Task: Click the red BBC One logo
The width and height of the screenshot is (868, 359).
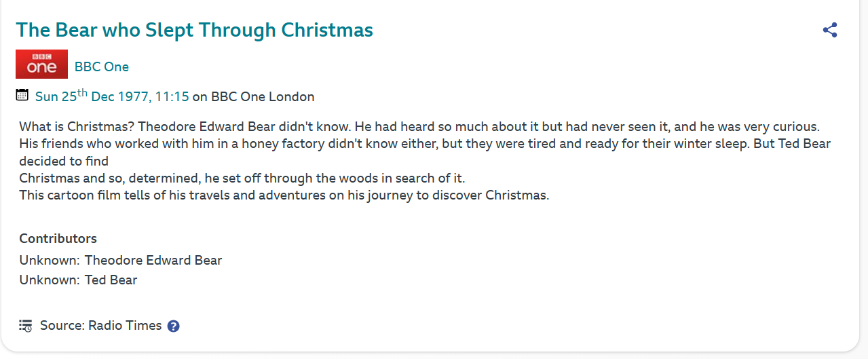Action: (41, 64)
